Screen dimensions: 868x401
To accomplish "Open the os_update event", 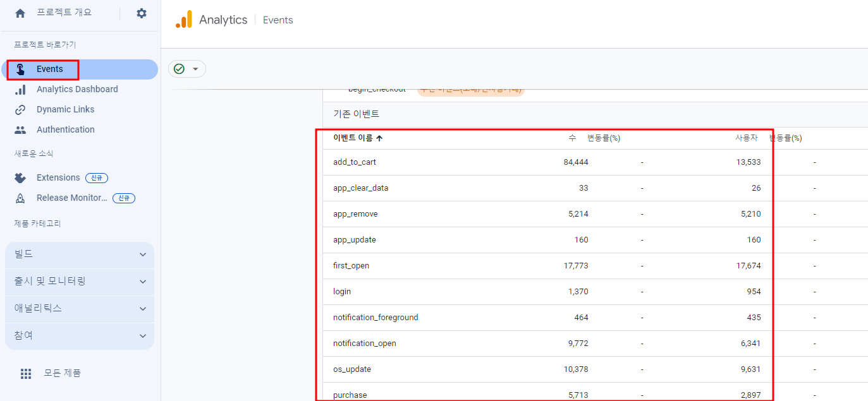I will coord(352,369).
